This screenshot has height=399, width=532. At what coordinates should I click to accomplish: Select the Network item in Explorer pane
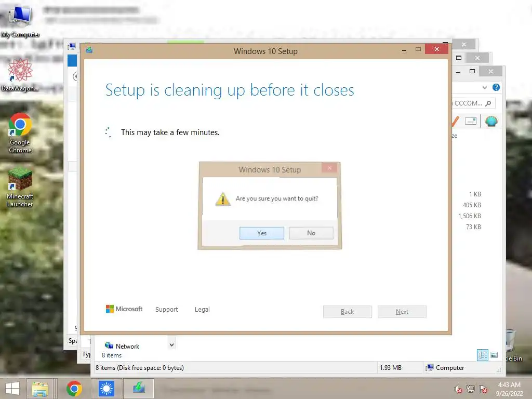coord(122,346)
